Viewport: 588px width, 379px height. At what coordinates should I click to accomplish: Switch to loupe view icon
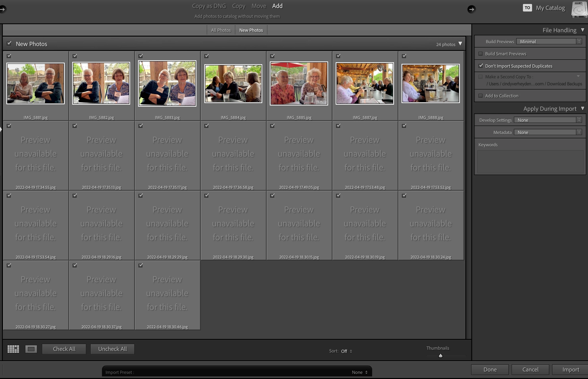click(31, 349)
